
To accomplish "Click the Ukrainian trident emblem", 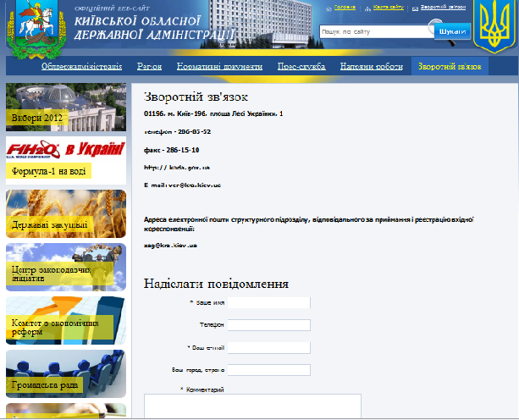I will [494, 28].
